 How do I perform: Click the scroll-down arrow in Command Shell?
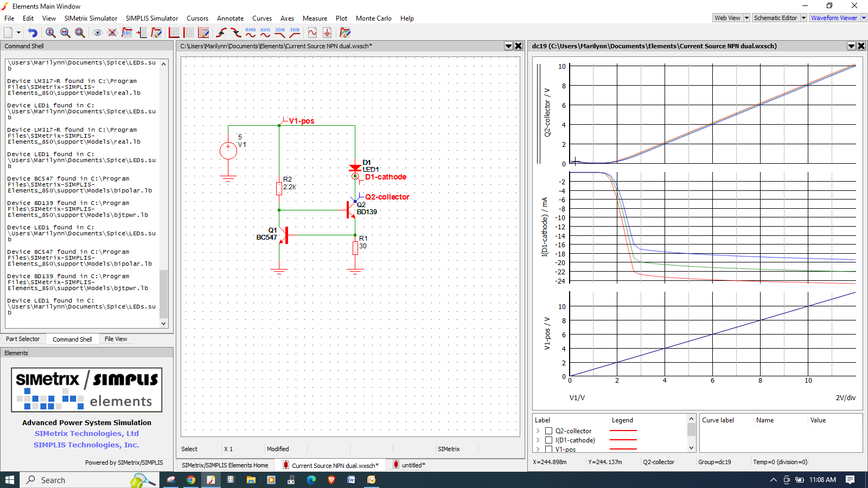point(164,324)
